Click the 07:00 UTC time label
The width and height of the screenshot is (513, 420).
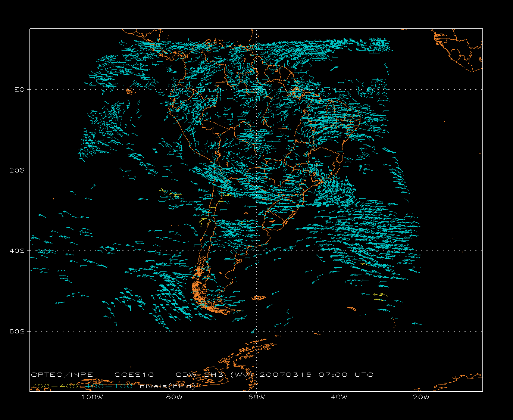(x=346, y=375)
